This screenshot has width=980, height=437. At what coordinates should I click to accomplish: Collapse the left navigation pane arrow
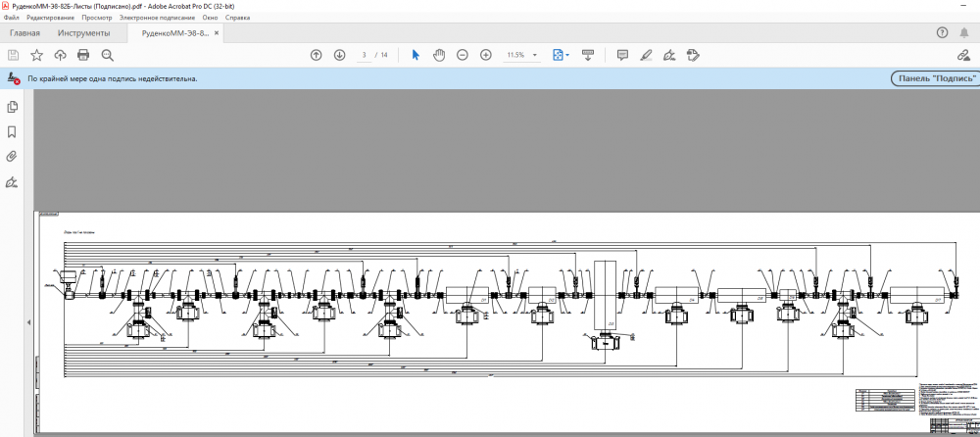tap(28, 322)
